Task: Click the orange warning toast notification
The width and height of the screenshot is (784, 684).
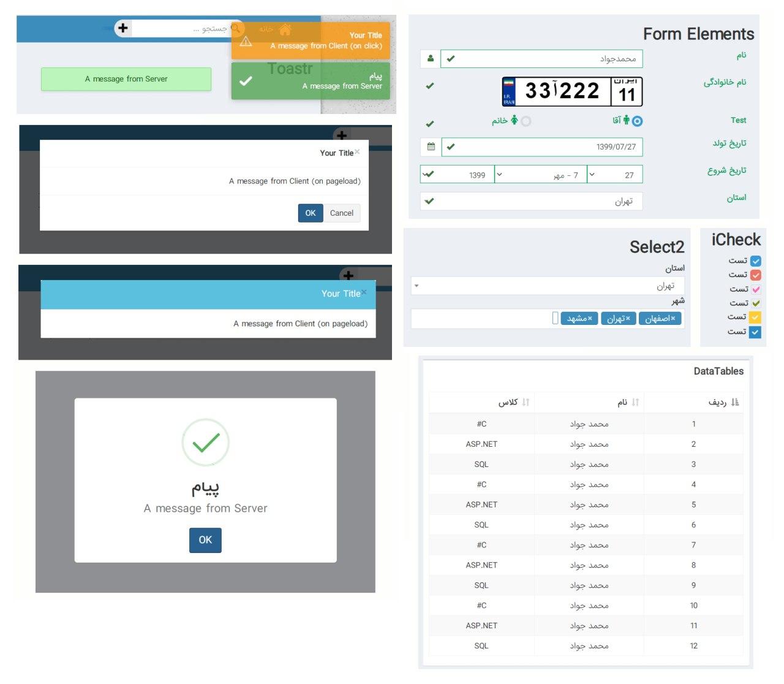Action: 311,40
